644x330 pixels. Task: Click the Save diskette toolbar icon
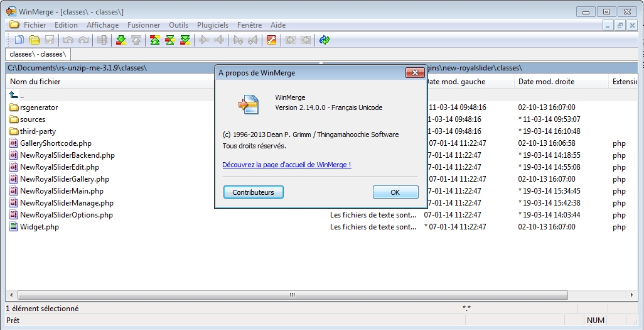pyautogui.click(x=50, y=40)
